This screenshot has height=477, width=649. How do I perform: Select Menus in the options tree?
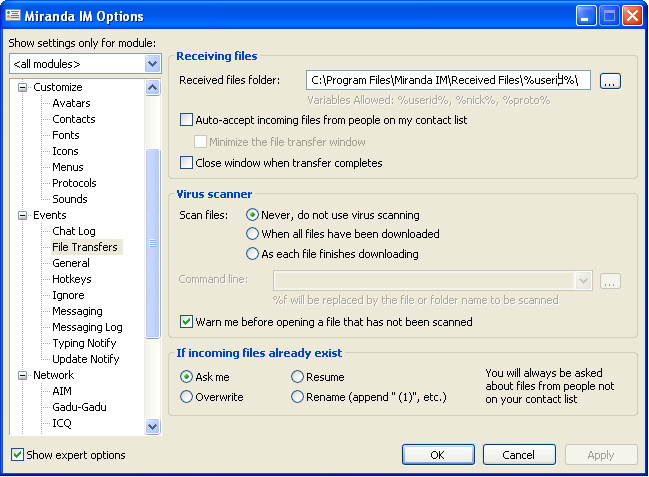pyautogui.click(x=68, y=167)
